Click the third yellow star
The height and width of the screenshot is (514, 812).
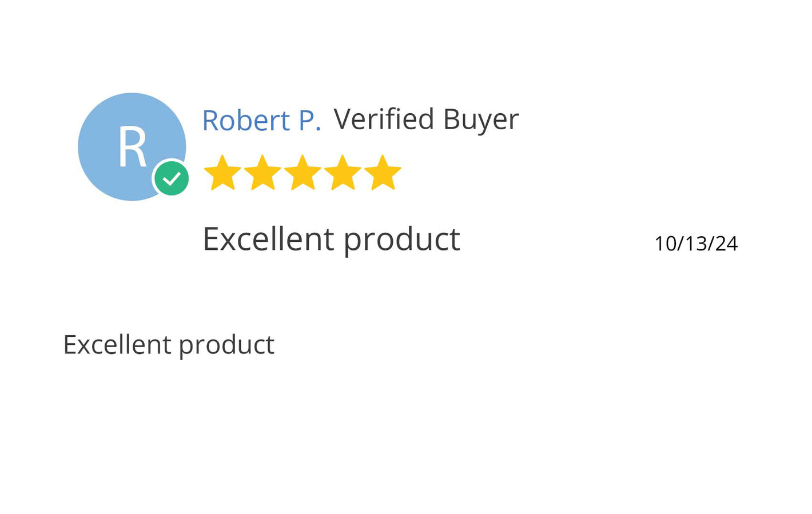coord(302,173)
